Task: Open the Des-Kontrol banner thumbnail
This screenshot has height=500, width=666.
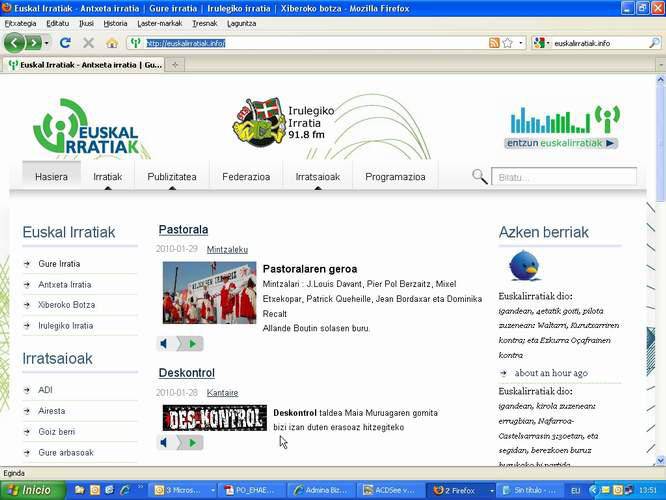Action: pyautogui.click(x=215, y=418)
